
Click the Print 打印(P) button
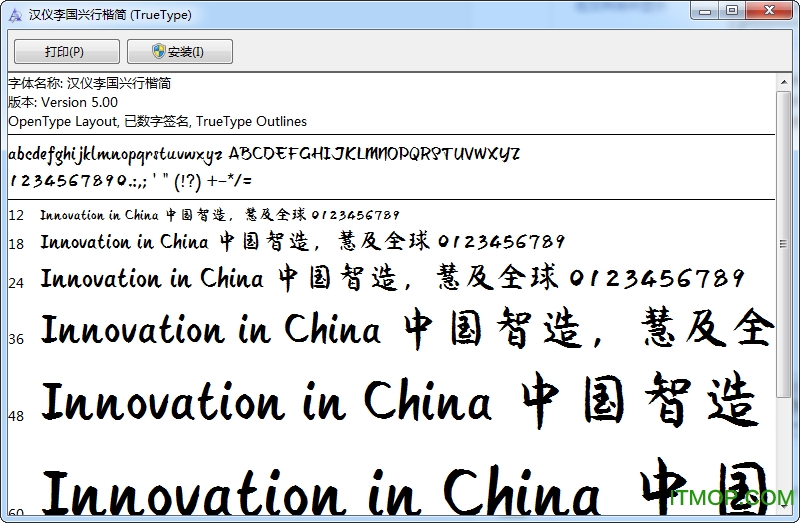[x=67, y=52]
